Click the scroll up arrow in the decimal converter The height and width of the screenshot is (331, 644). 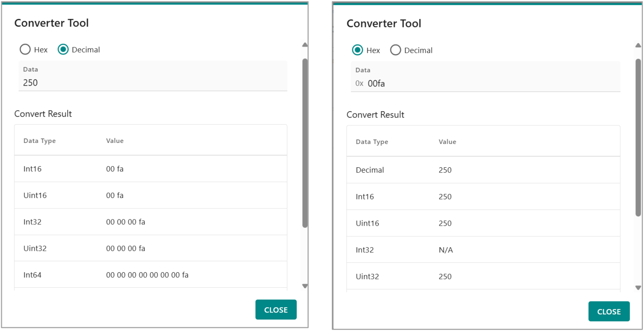tap(305, 45)
